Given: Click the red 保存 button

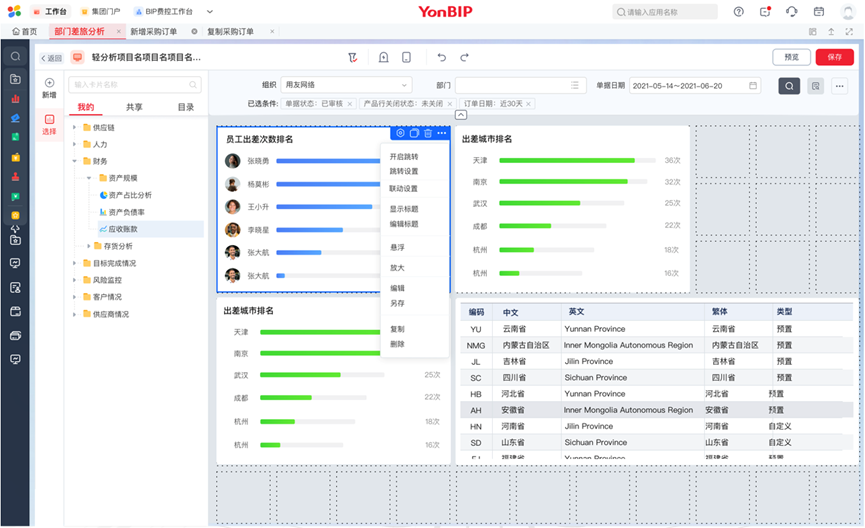Looking at the screenshot, I should [x=835, y=58].
